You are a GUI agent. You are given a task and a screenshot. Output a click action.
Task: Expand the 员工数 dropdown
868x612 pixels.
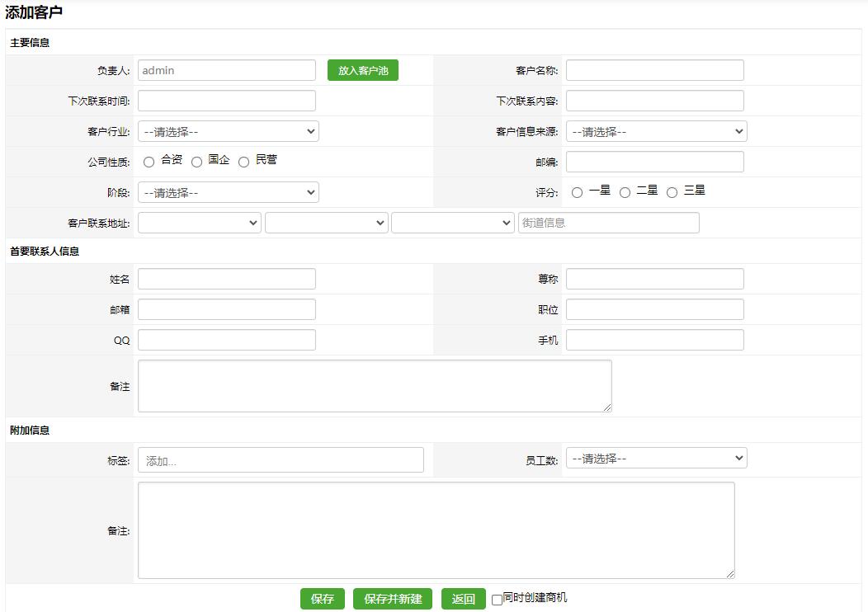tap(656, 458)
